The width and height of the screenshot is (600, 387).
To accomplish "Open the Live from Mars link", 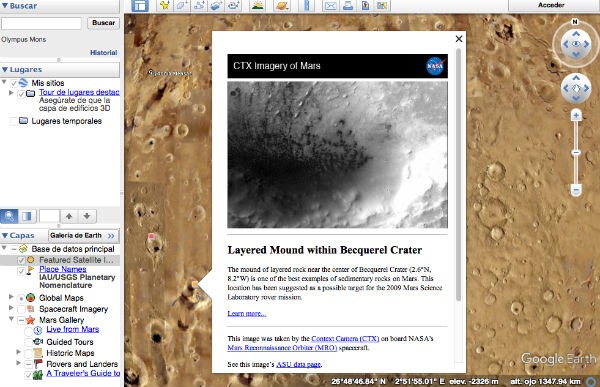I will point(73,330).
